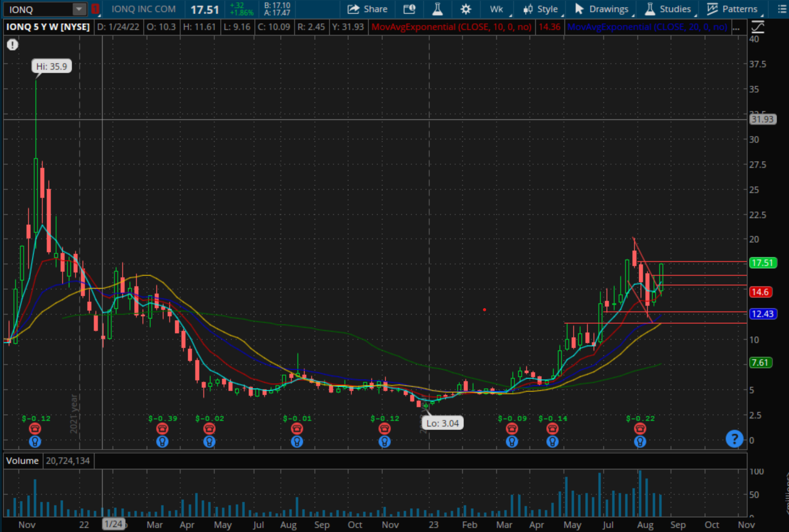Click the red 14.6 price axis label
The image size is (789, 532).
point(760,292)
